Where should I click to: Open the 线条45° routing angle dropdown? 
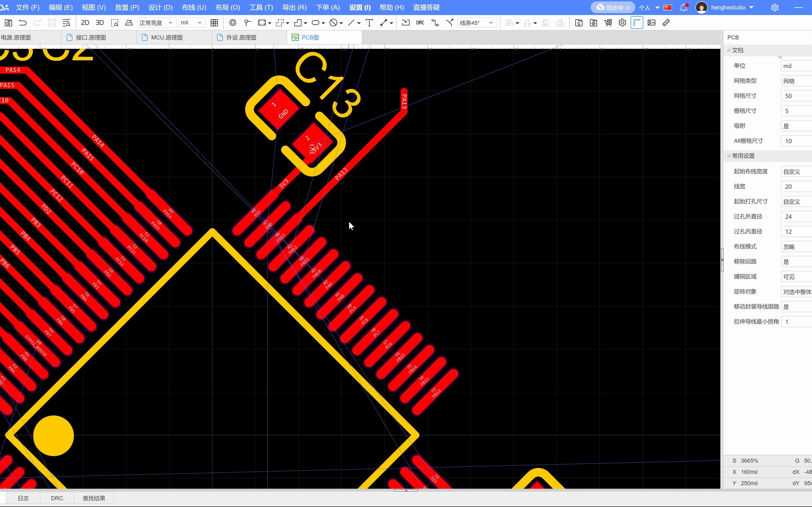(x=476, y=23)
